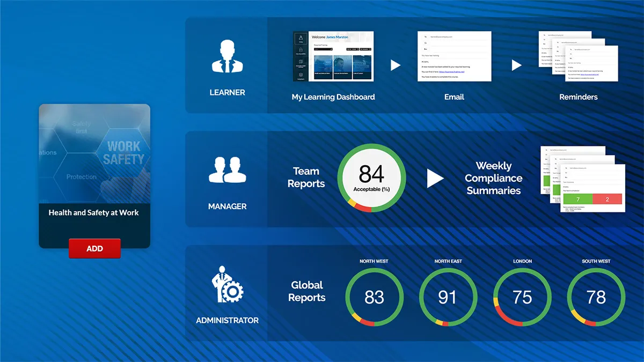Screen dimensions: 644x362
Task: Click the Weekly Compliance Summaries label
Action: (x=493, y=178)
